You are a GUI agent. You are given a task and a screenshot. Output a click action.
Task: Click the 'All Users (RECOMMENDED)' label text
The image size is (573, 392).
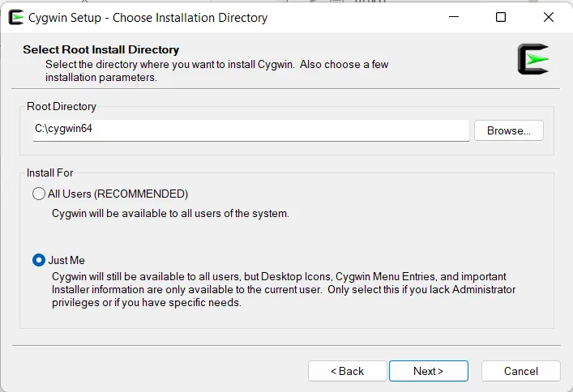point(118,194)
